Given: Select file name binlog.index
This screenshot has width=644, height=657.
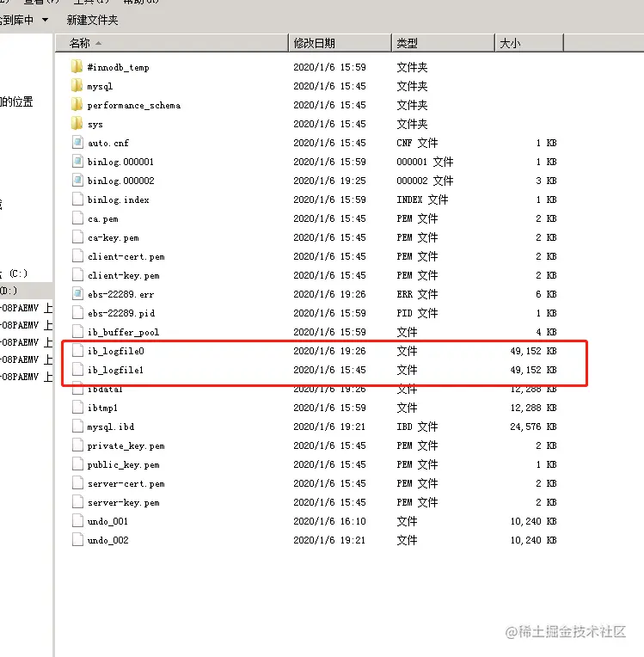Looking at the screenshot, I should 118,200.
